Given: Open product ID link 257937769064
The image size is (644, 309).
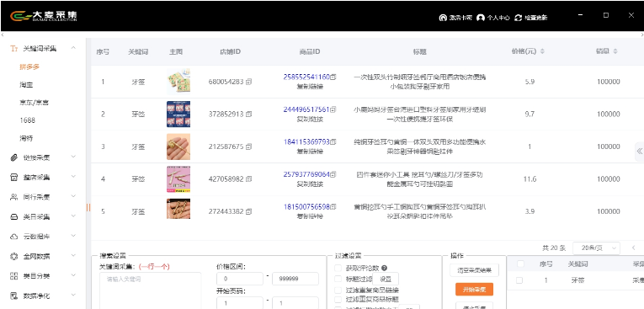Looking at the screenshot, I should [x=306, y=174].
